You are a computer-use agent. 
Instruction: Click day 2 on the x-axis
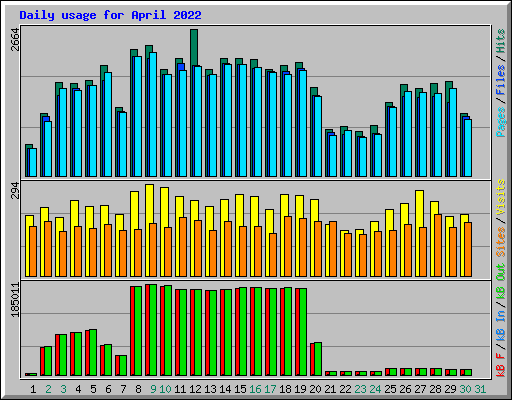click(48, 389)
